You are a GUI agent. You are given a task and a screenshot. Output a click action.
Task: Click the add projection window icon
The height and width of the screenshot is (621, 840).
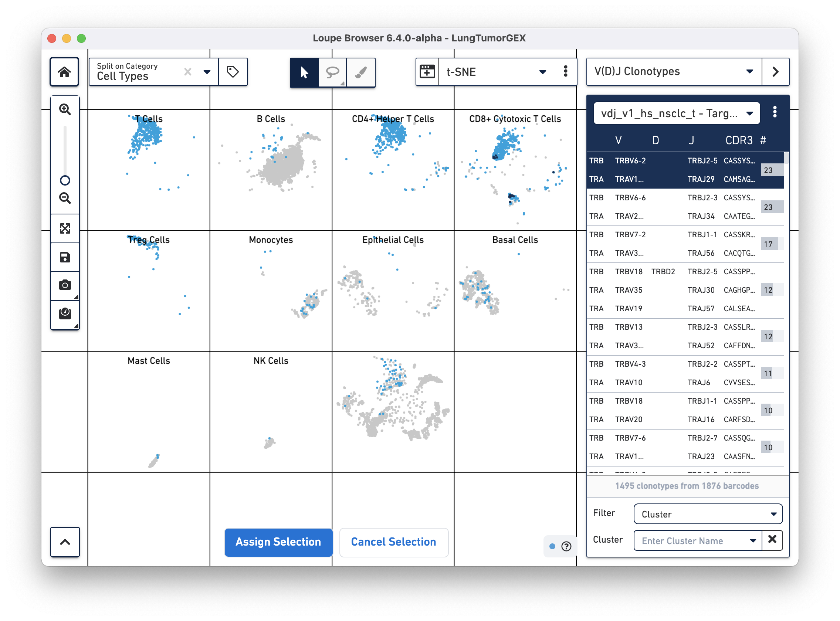click(427, 72)
